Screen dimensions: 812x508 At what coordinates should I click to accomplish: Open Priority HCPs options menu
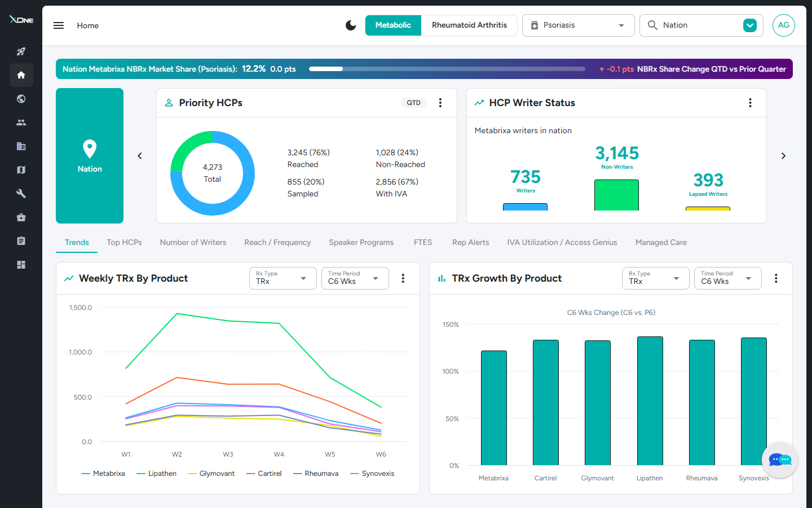(440, 103)
